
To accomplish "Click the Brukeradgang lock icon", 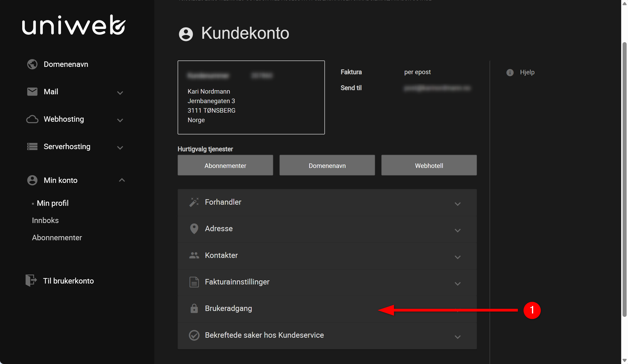I will (x=194, y=308).
